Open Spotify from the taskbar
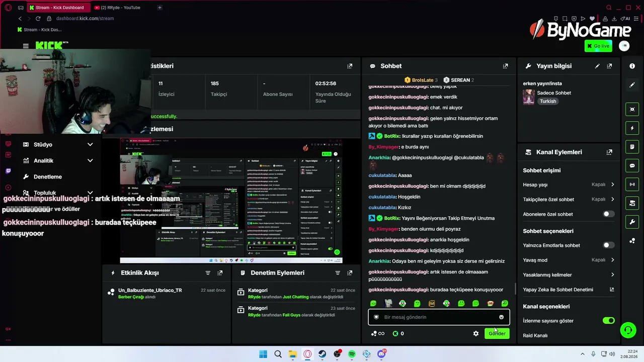The height and width of the screenshot is (362, 644). click(352, 354)
